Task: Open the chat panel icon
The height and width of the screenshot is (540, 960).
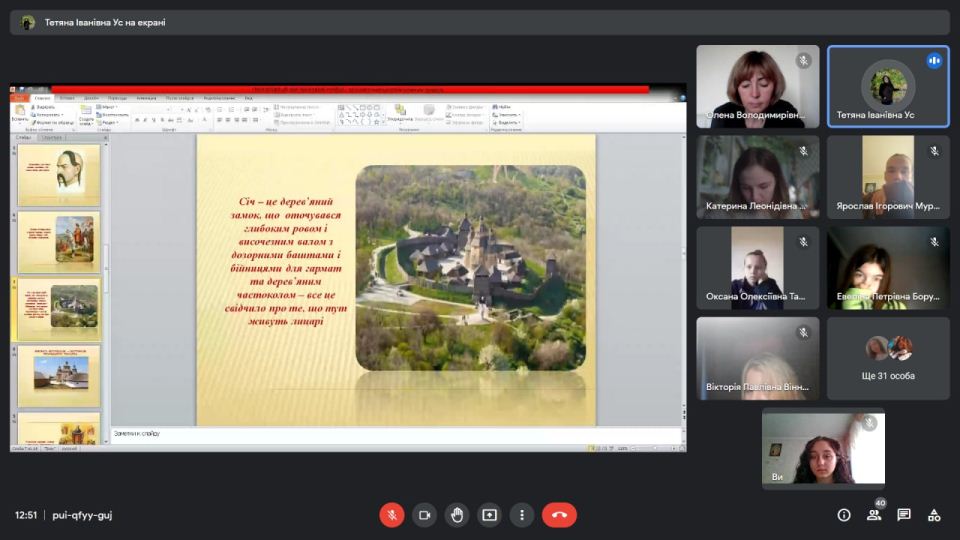Action: tap(904, 515)
